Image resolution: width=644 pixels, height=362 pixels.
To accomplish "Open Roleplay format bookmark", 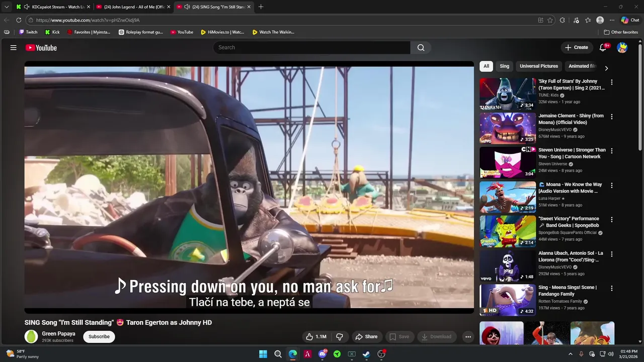I will tap(141, 32).
